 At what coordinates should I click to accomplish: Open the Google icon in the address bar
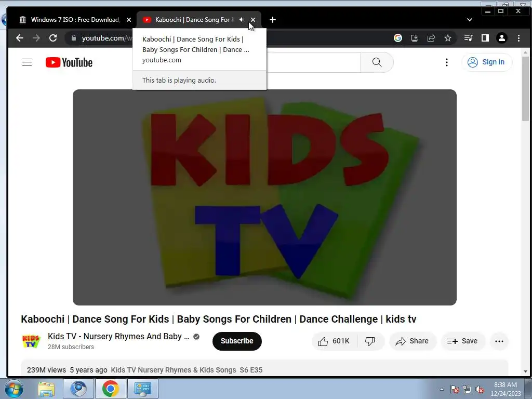pos(397,38)
